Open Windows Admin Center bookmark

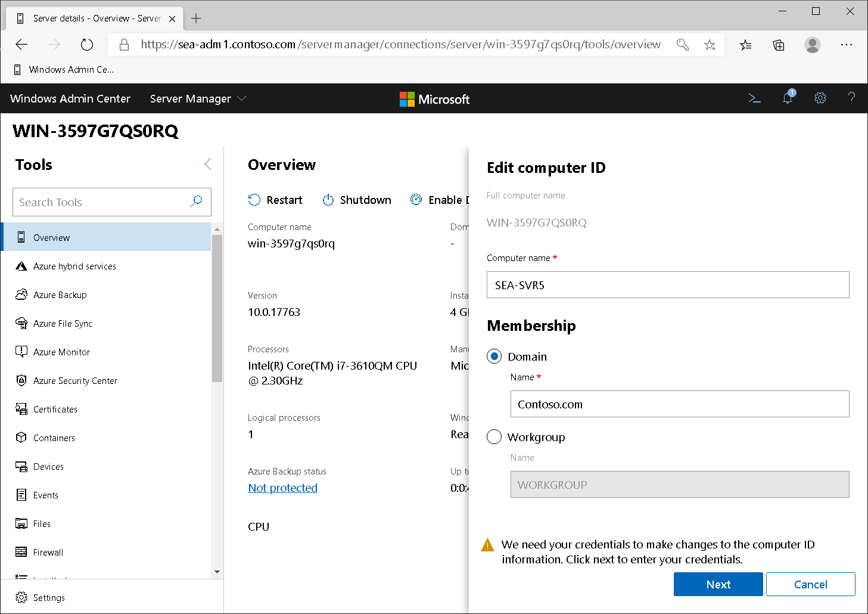tap(64, 70)
